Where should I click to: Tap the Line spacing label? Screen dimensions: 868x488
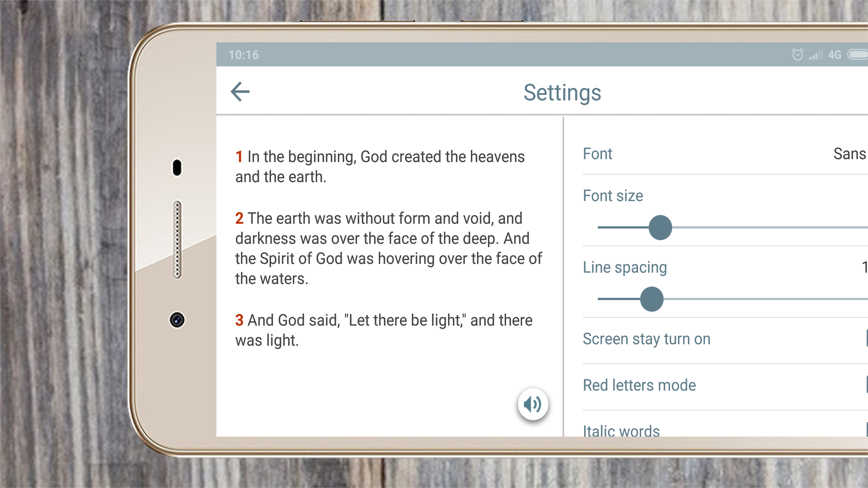click(x=625, y=267)
